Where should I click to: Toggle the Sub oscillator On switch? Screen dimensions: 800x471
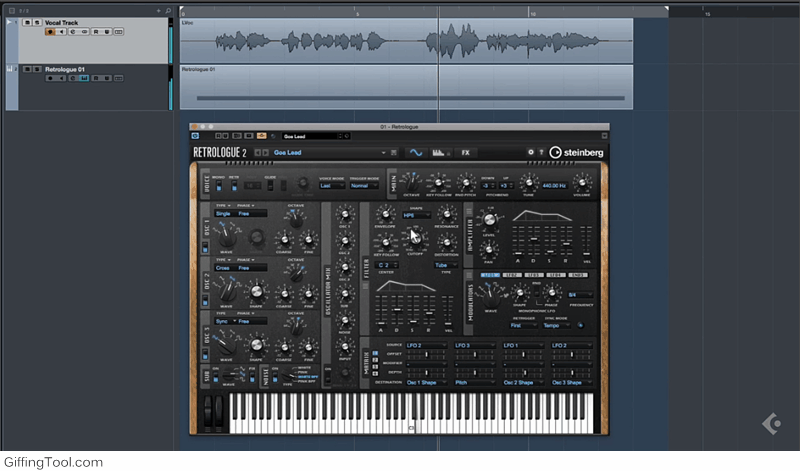point(216,377)
